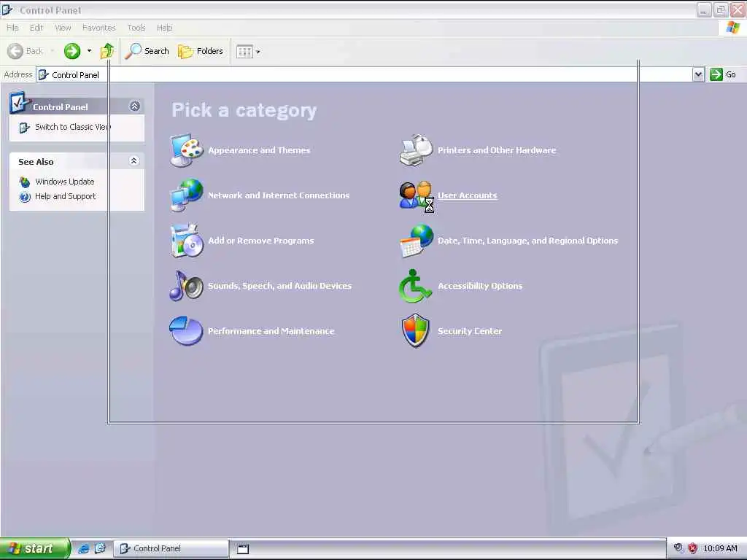Click the red security alert tray icon
Viewport: 747px width, 560px height.
pos(692,548)
